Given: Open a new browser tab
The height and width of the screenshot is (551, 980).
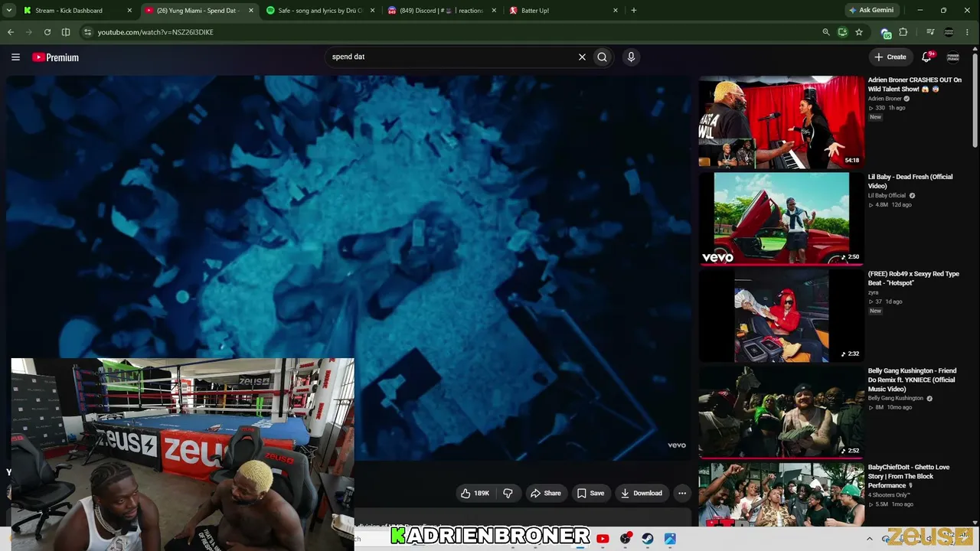Looking at the screenshot, I should 634,11.
